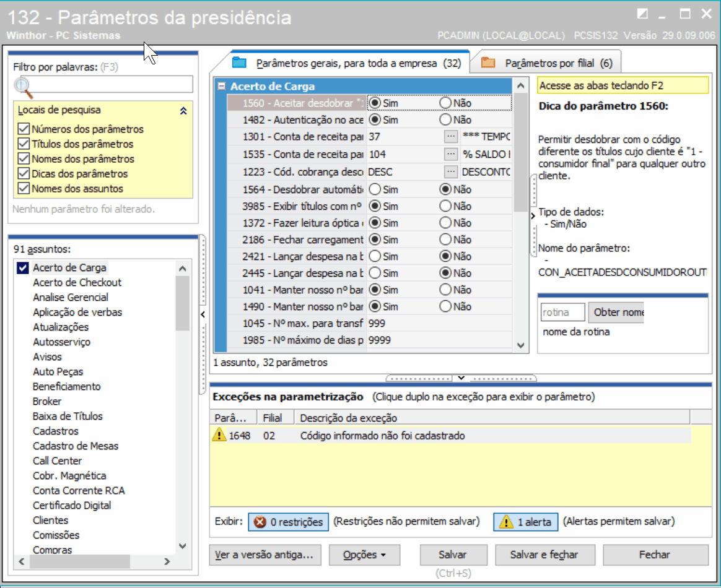
Task: Click subjects list vertical scrollbar thumb
Action: [x=182, y=304]
